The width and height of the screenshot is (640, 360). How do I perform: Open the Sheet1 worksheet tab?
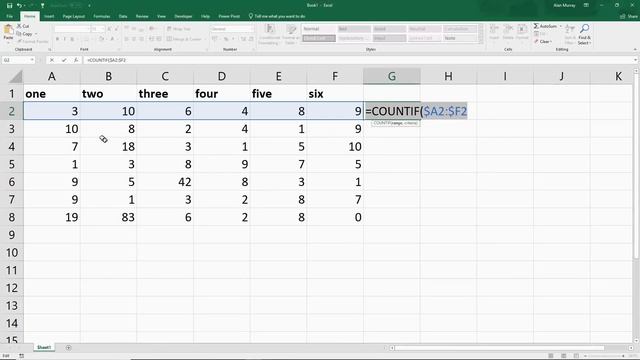click(44, 347)
